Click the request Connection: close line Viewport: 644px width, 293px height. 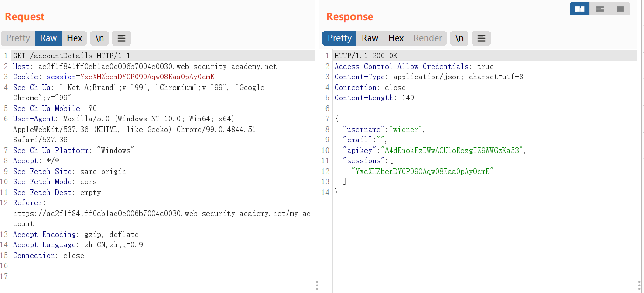coord(48,256)
